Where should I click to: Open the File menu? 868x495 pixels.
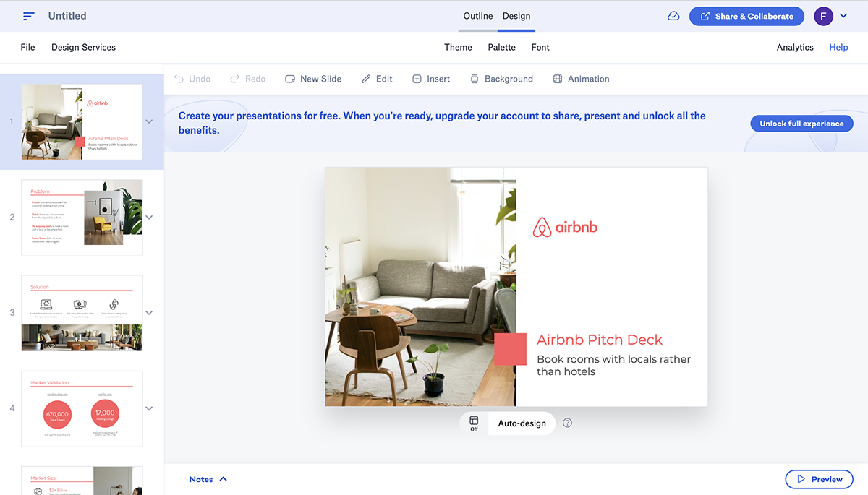point(27,47)
